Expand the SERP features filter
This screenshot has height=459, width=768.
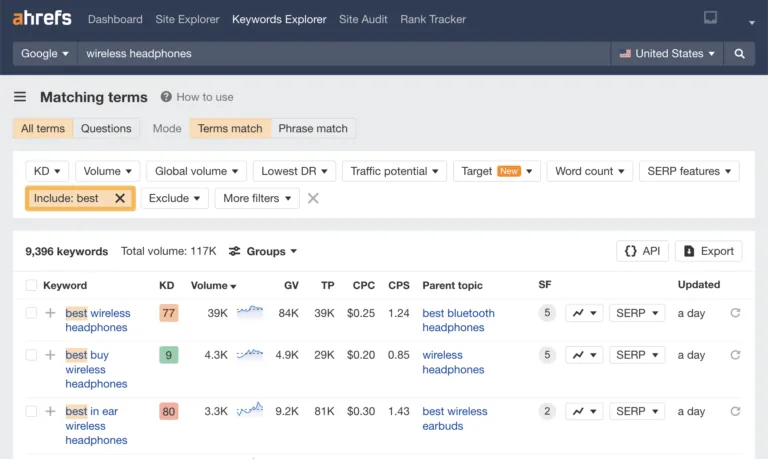tap(689, 171)
